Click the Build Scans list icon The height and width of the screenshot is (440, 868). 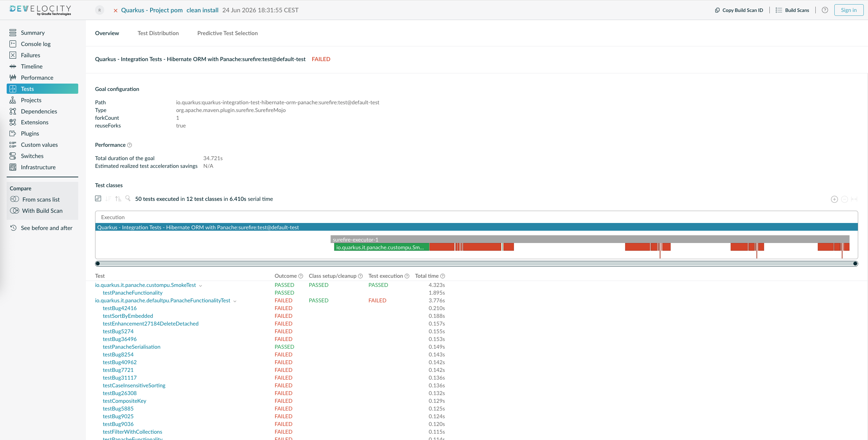[779, 10]
